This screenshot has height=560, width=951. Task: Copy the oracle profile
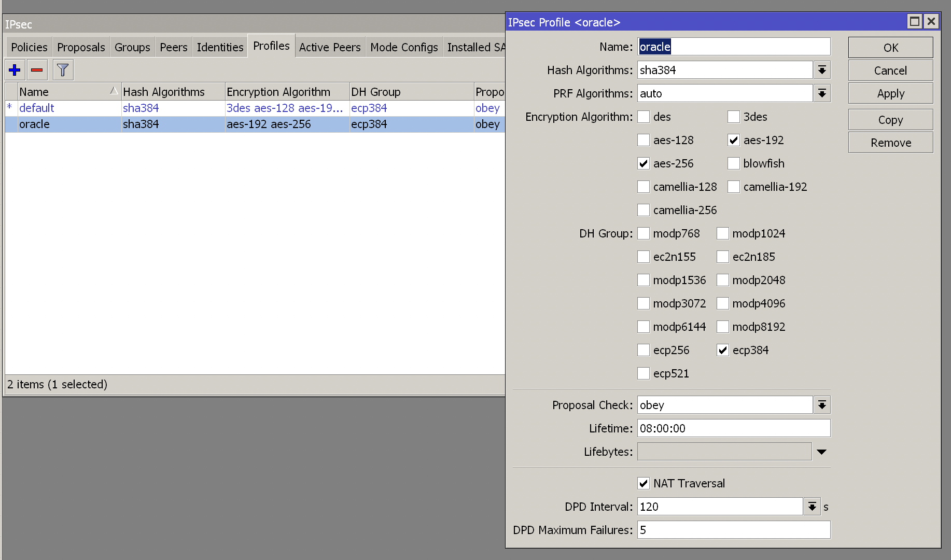coord(890,119)
